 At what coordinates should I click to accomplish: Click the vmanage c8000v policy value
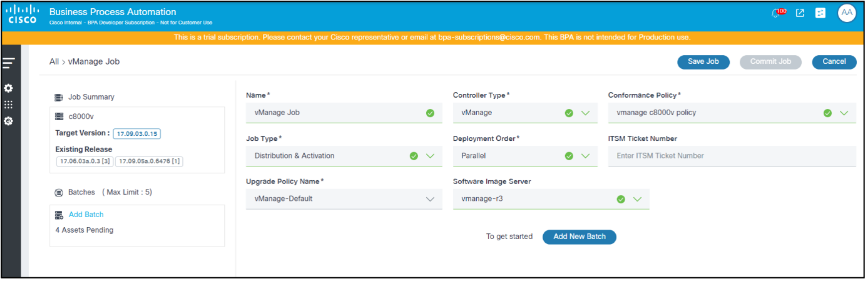tap(656, 113)
